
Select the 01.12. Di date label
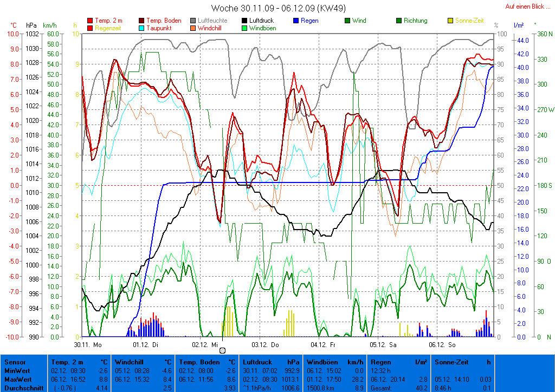click(x=145, y=344)
